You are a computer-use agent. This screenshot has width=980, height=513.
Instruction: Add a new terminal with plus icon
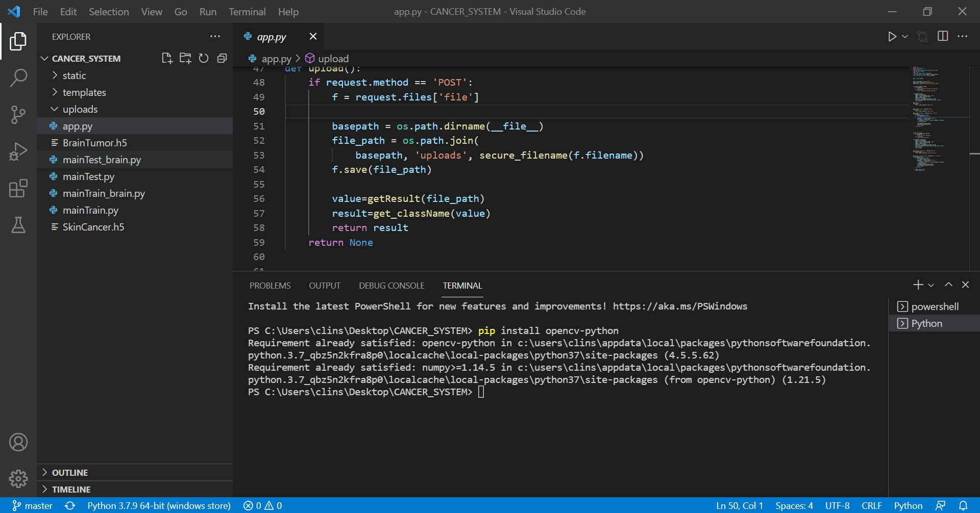tap(918, 285)
